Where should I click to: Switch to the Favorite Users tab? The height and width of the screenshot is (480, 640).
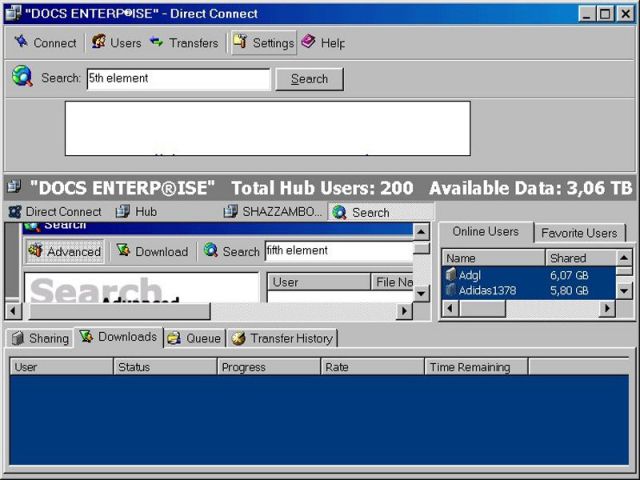tap(579, 233)
